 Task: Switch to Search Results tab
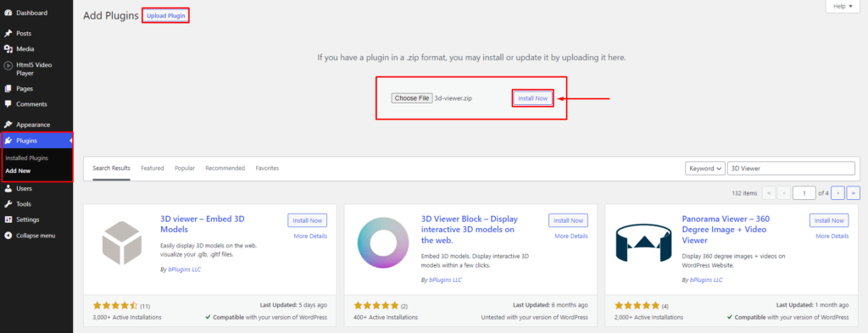click(x=111, y=168)
